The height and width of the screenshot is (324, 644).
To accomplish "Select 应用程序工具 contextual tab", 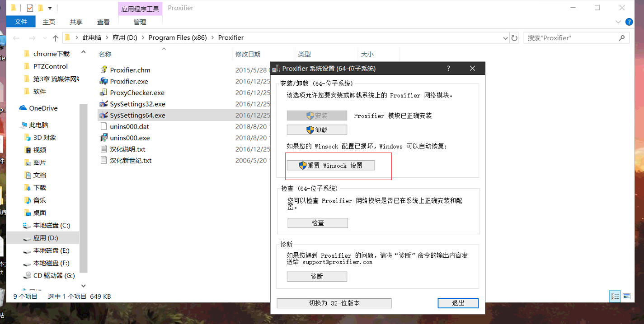I will [x=140, y=9].
